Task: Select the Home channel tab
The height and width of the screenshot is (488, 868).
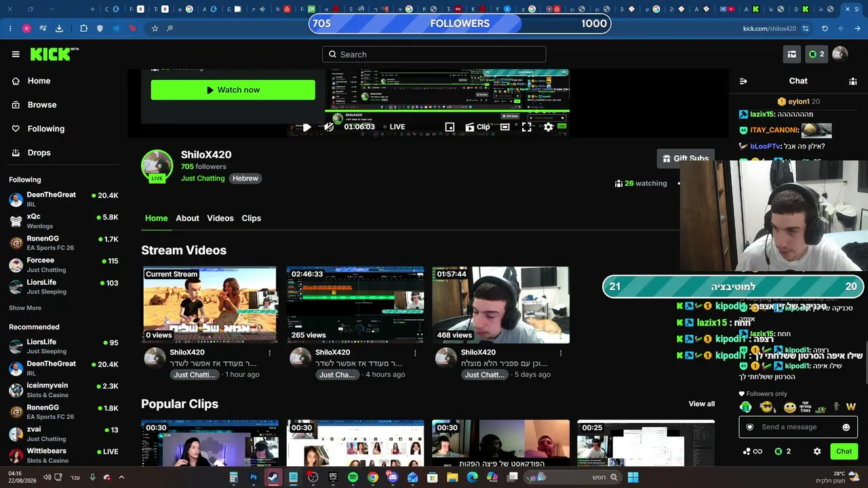Action: (x=156, y=218)
